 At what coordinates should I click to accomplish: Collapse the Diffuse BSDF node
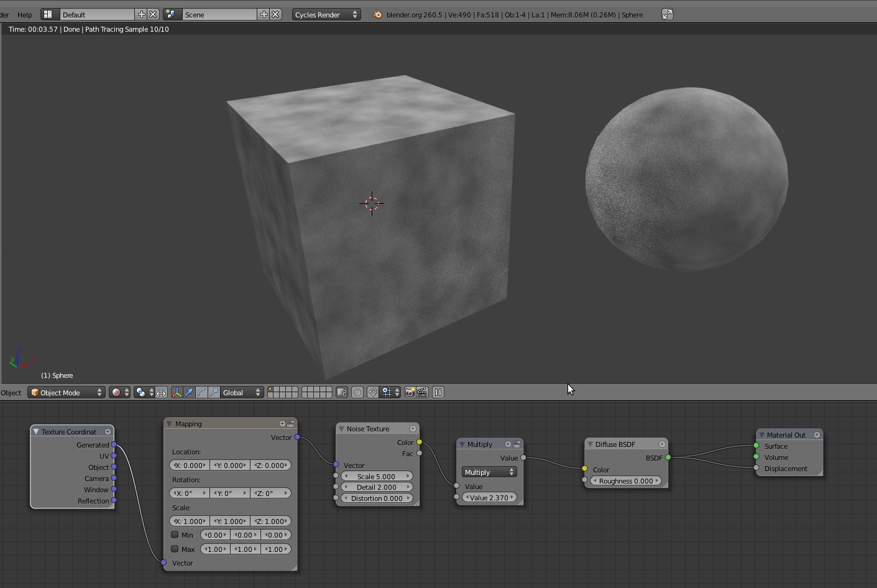tap(590, 444)
